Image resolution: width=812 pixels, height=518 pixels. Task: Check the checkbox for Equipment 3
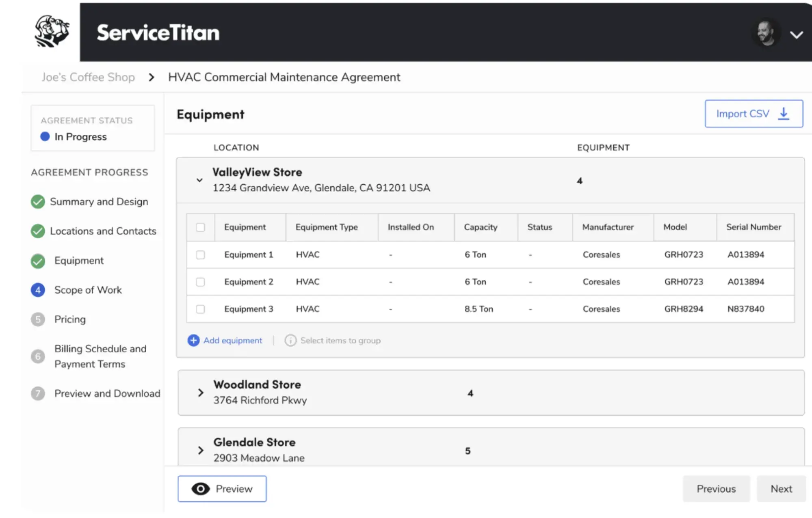tap(200, 309)
